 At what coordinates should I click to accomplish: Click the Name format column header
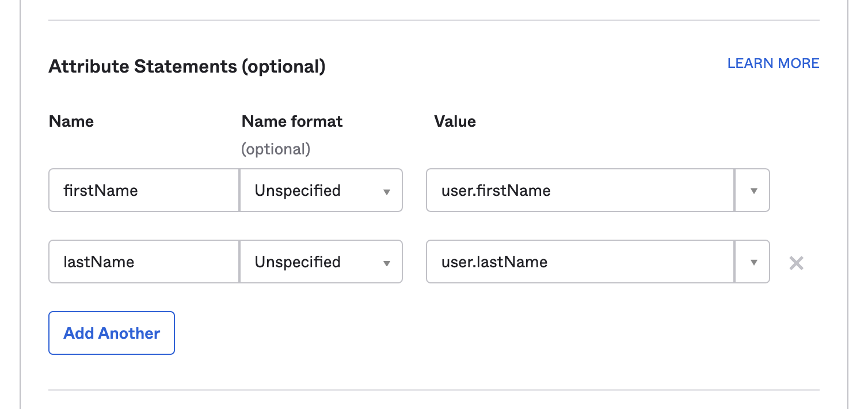pos(292,122)
